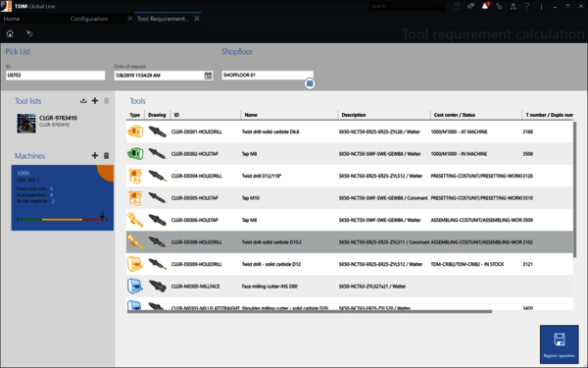Close the Tool Requirement tab
This screenshot has width=588, height=368.
[197, 19]
